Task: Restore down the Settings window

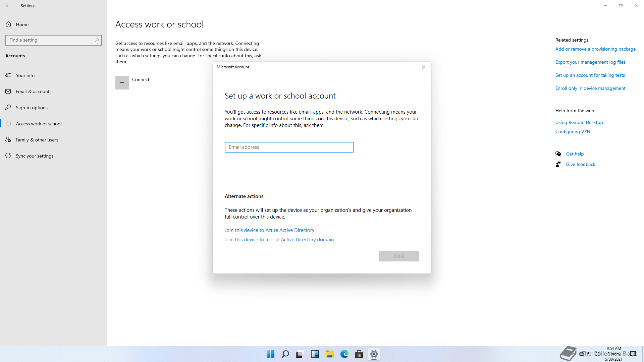Action: (621, 5)
